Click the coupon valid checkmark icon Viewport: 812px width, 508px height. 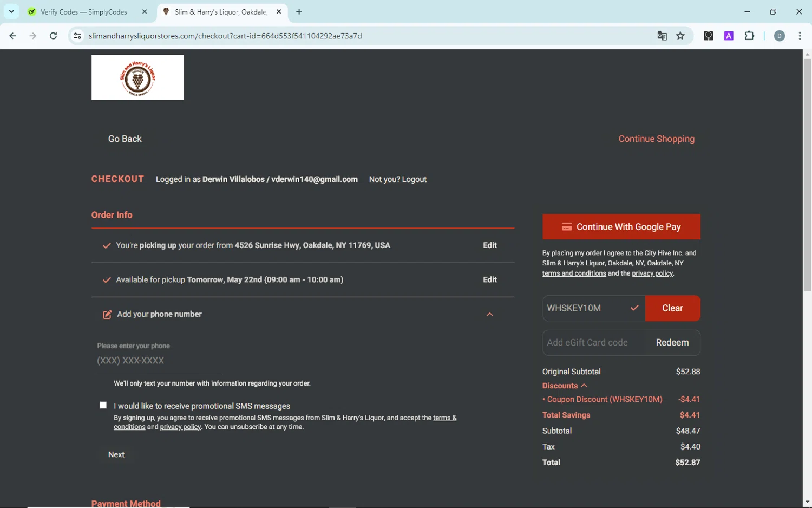[x=634, y=308]
